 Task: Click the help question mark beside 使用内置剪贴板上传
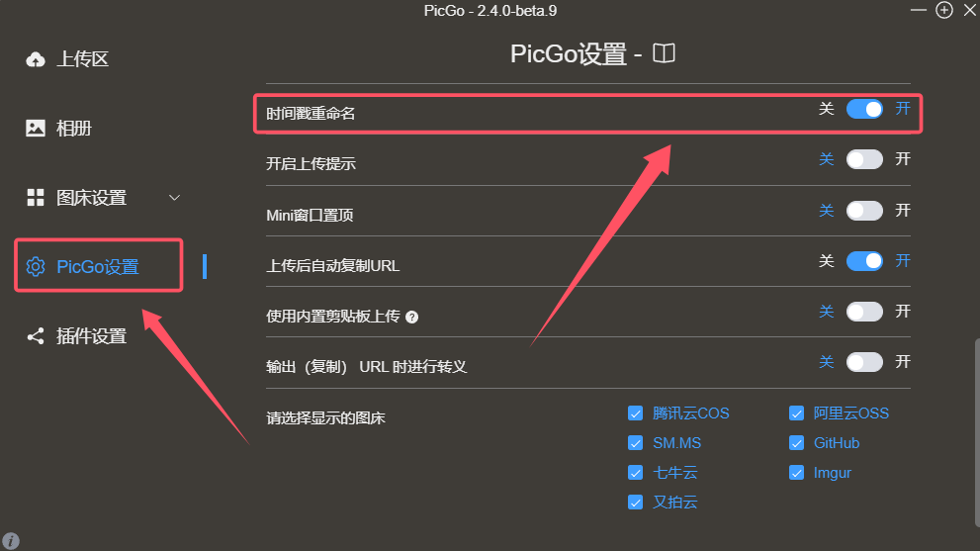point(411,318)
